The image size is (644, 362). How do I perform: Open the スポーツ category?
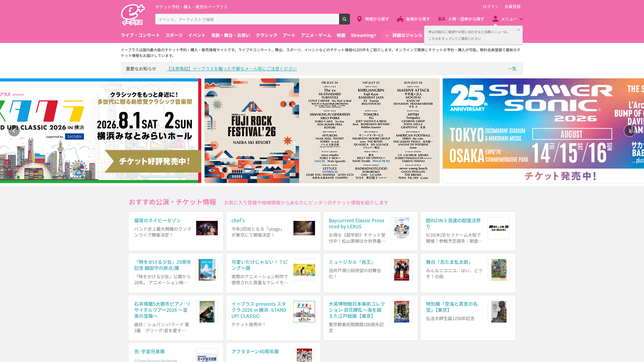[174, 35]
